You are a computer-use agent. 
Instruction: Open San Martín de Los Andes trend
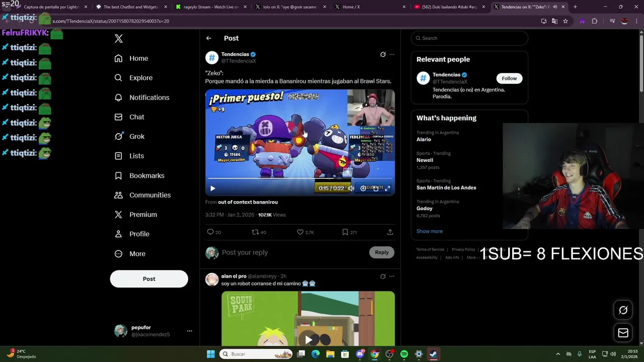[446, 188]
